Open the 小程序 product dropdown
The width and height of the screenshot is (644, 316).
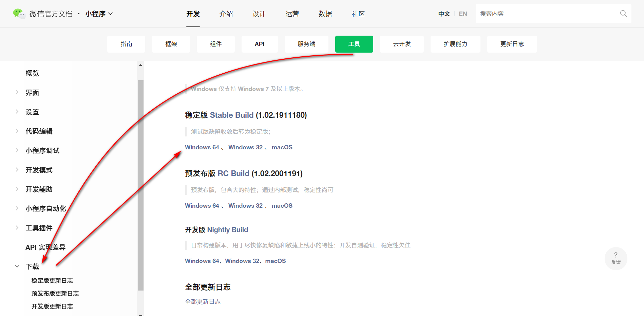click(99, 14)
